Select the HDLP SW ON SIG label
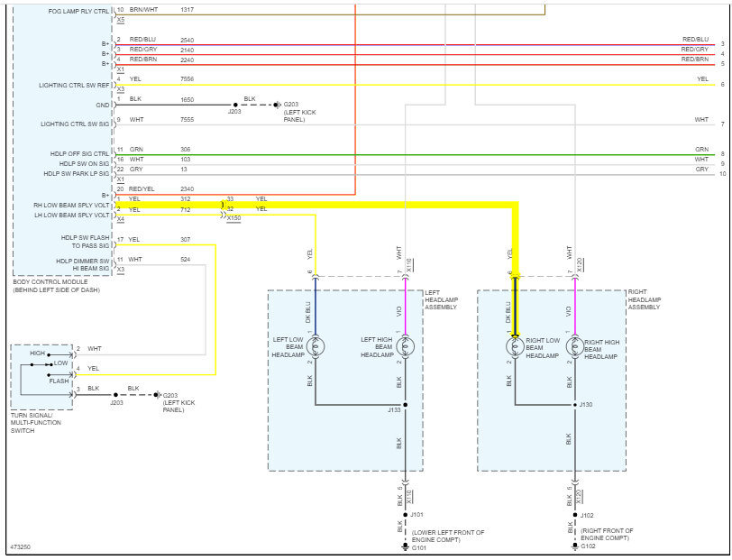732x560 pixels. 84,164
